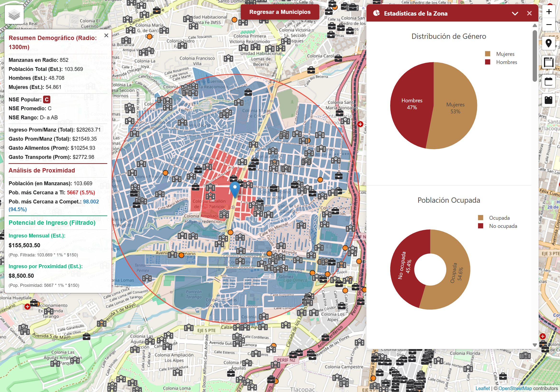Click the outlined calendar tool button

pyautogui.click(x=548, y=81)
